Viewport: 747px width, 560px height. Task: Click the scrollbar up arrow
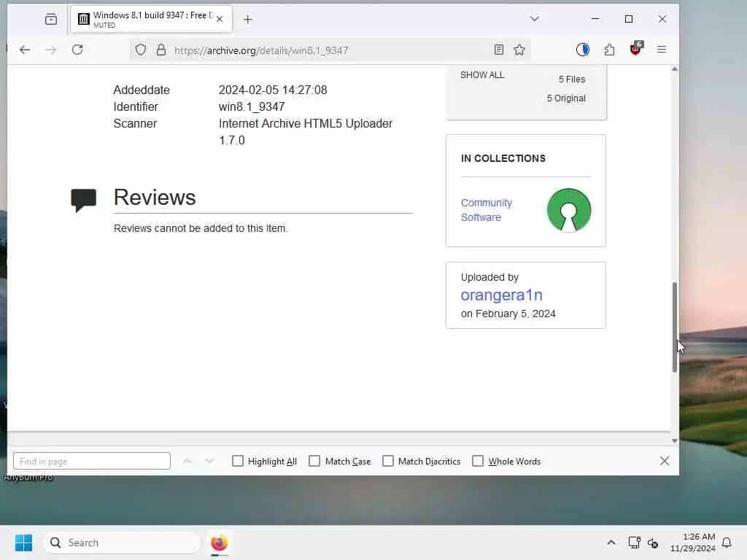tap(675, 69)
